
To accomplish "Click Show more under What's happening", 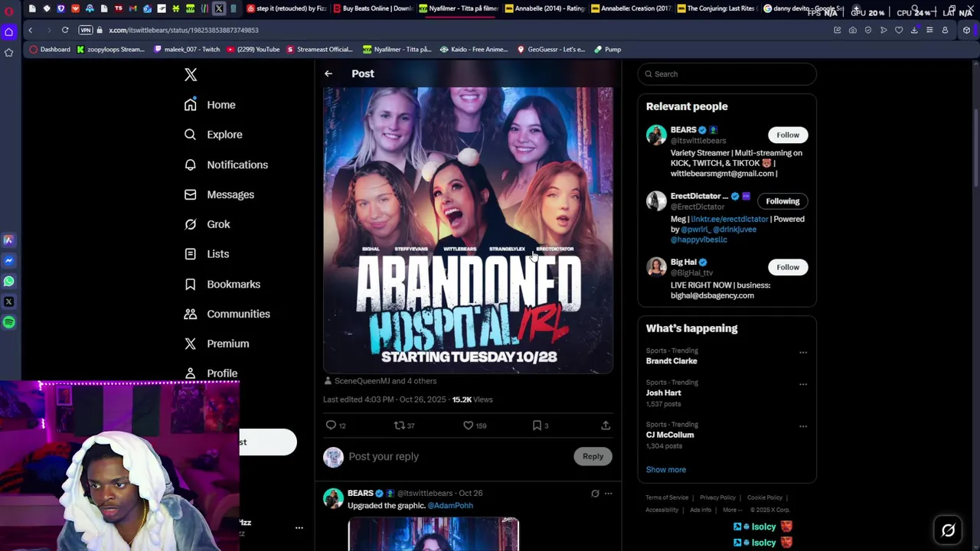I will (x=666, y=470).
